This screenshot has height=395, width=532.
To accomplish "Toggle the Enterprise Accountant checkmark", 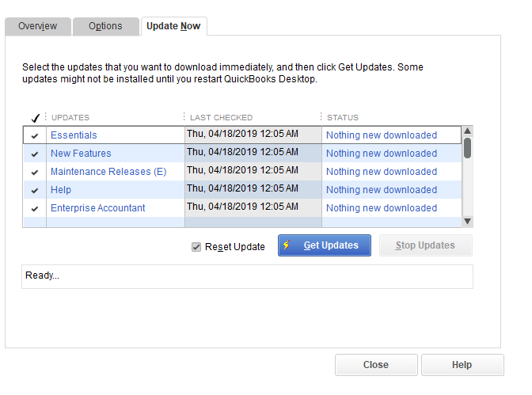I will click(x=35, y=209).
